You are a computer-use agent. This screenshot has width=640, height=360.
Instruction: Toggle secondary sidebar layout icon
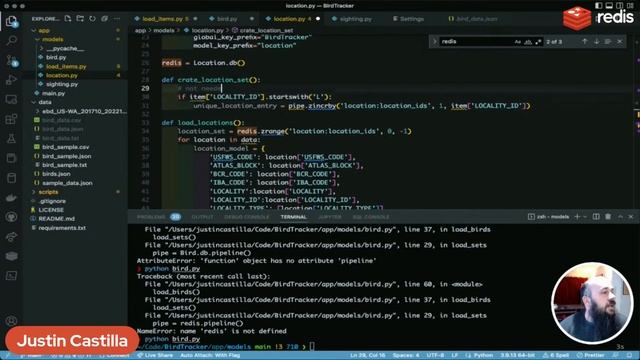[620, 6]
